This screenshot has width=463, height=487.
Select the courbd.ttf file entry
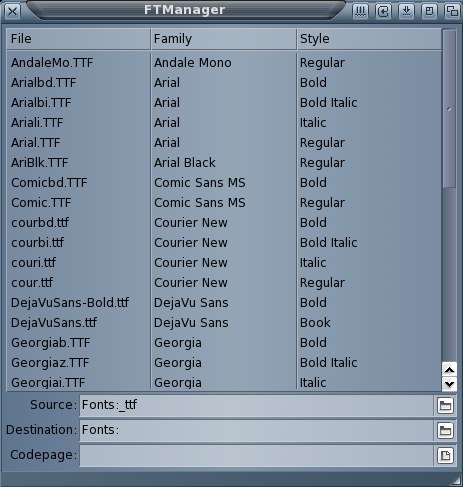[x=40, y=223]
